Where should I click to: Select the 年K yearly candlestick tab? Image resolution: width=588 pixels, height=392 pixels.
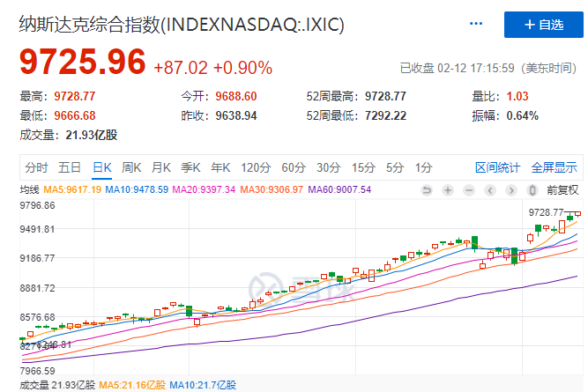220,167
